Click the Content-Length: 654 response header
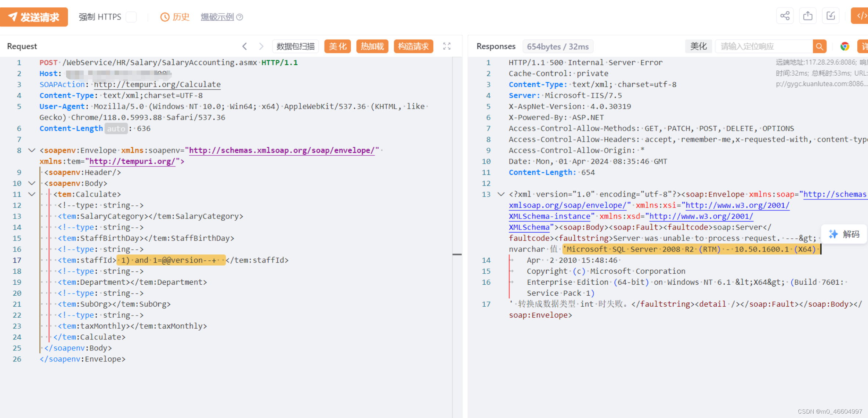Screen dimensions: 868x418 (552, 172)
